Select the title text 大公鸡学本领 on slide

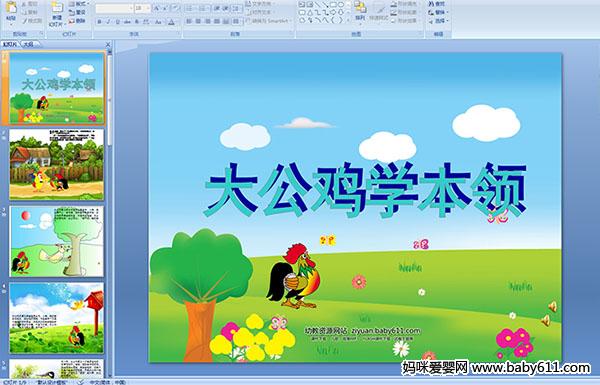365,190
